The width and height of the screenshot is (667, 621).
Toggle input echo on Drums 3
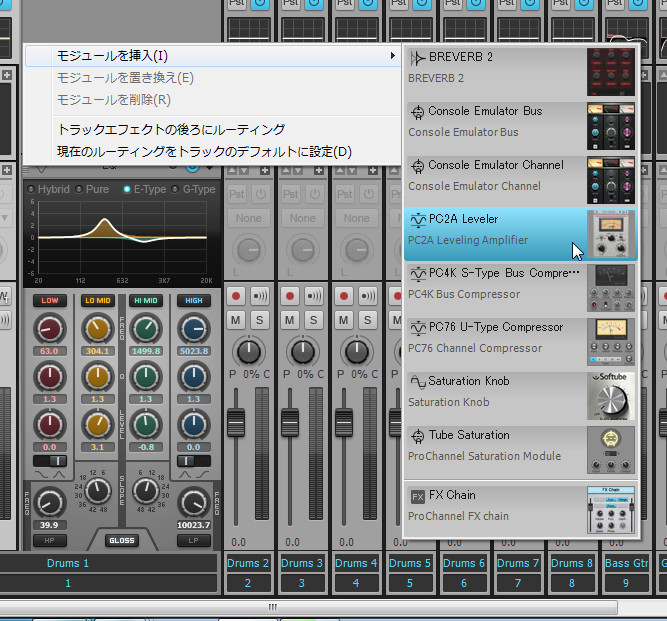[x=314, y=296]
